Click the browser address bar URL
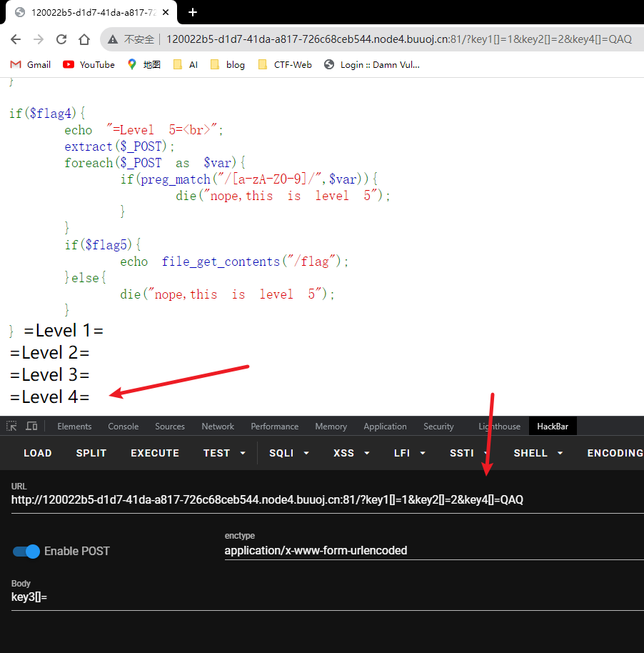This screenshot has height=653, width=644. pyautogui.click(x=399, y=39)
